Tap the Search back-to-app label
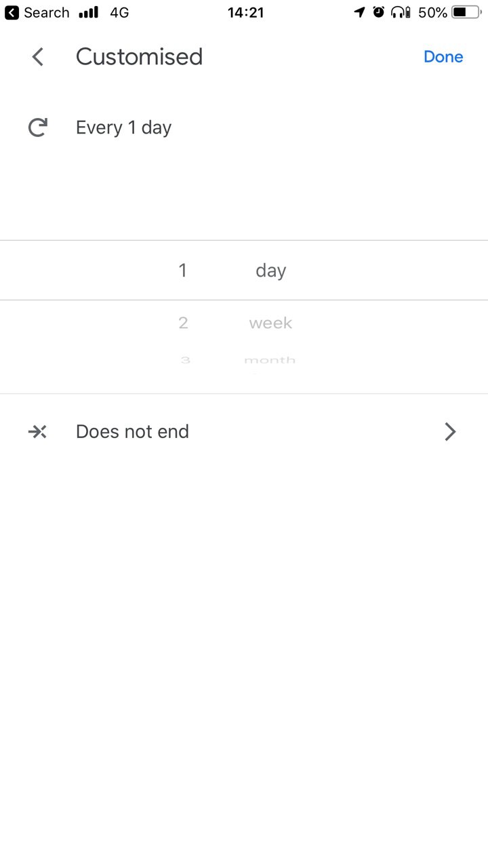 pyautogui.click(x=46, y=13)
